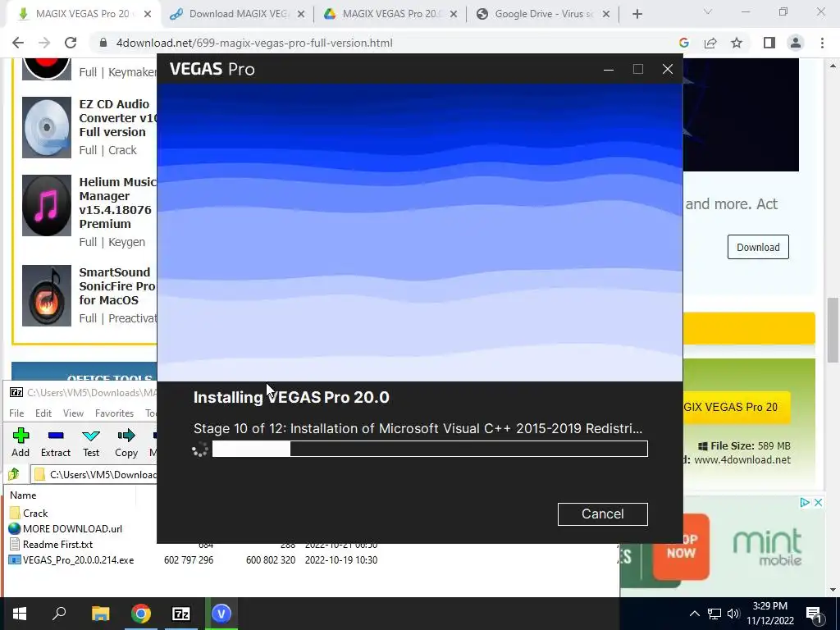Open a new browser tab

pyautogui.click(x=637, y=15)
